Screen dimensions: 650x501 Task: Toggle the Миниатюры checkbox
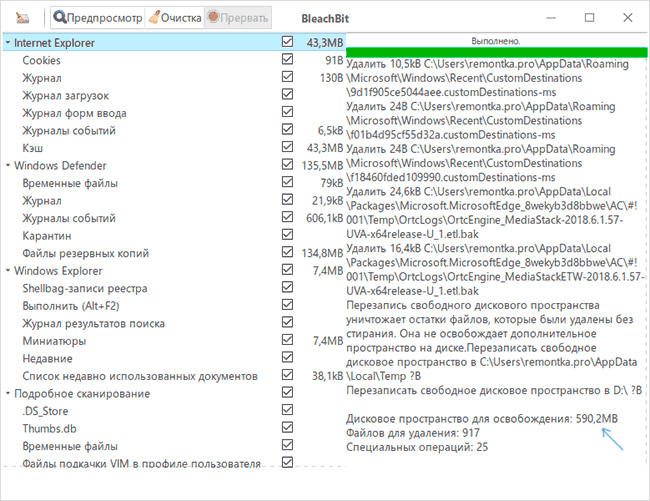287,340
